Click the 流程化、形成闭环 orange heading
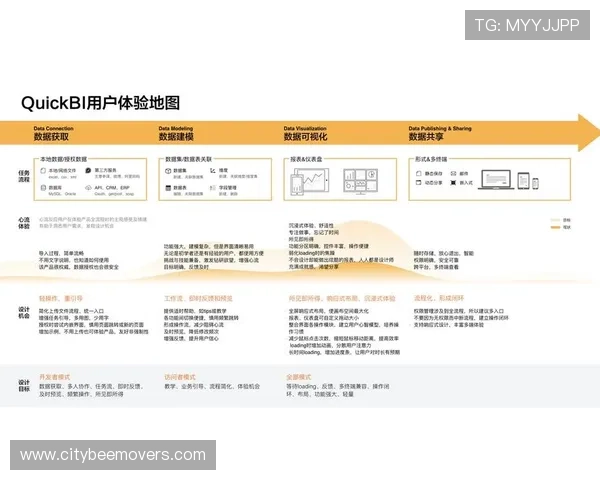The width and height of the screenshot is (600, 480). coord(439,298)
